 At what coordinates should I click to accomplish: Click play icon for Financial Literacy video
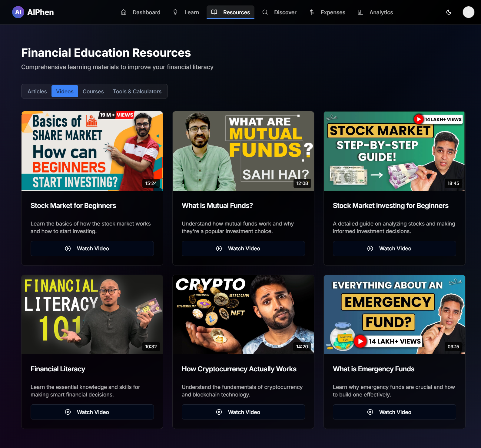(68, 412)
